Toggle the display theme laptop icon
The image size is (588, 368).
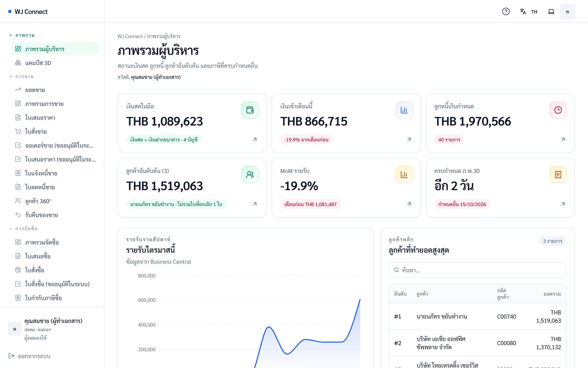click(551, 11)
